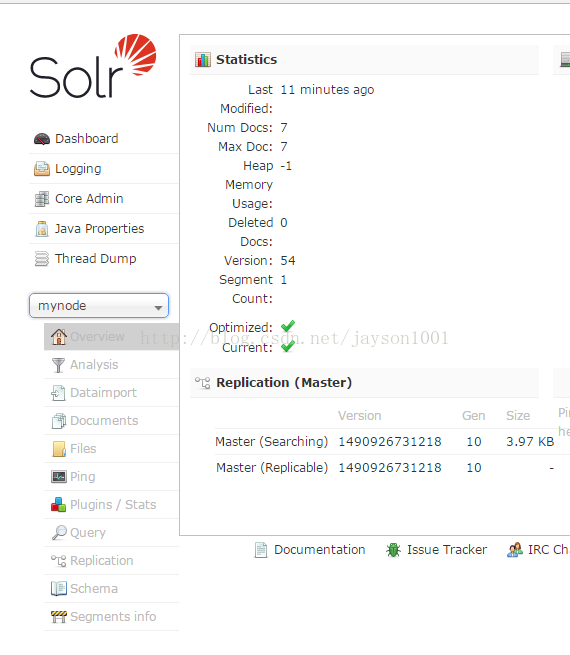Click the Ping monitor icon
The image size is (570, 655).
coord(58,477)
